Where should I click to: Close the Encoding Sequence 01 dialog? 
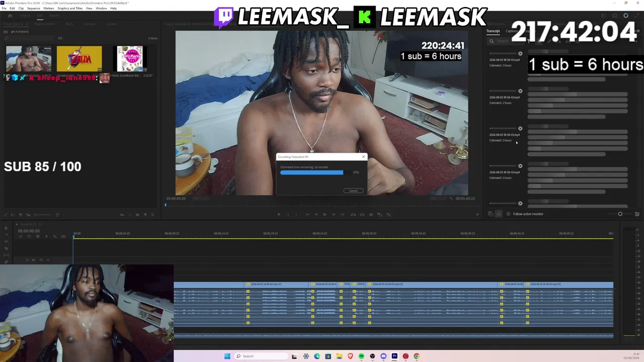pyautogui.click(x=363, y=157)
